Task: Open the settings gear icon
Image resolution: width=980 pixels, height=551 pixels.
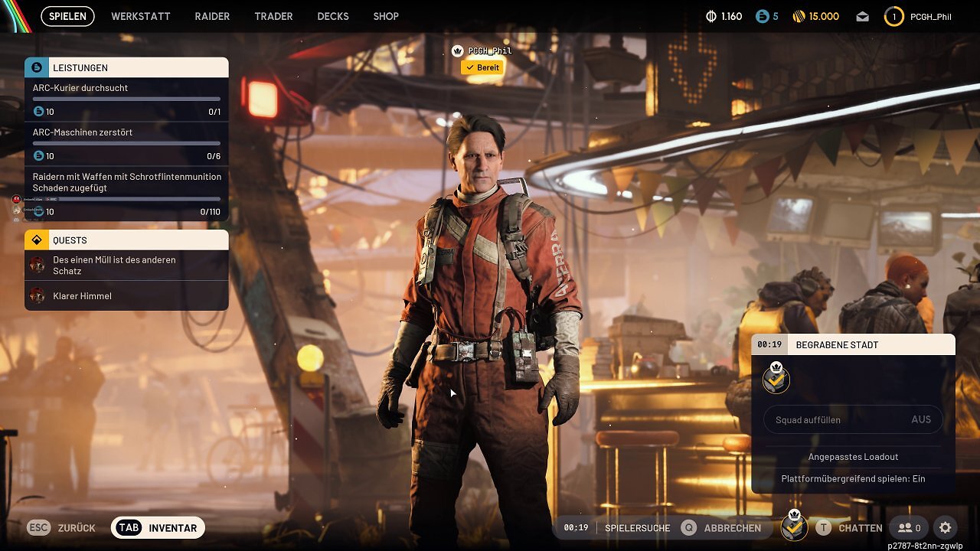Action: [946, 527]
